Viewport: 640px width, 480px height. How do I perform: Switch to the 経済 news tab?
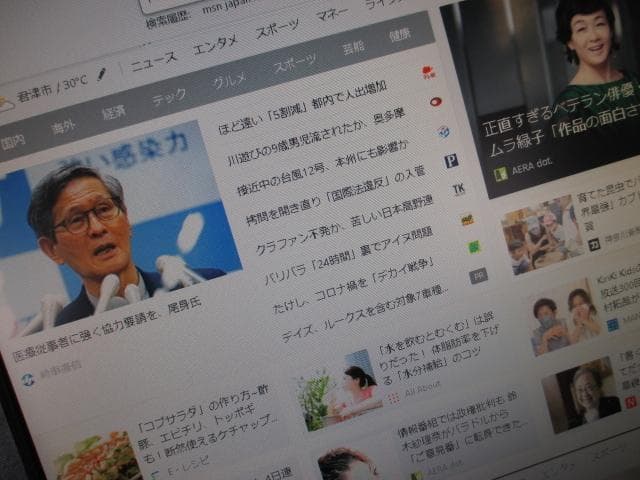(x=114, y=112)
